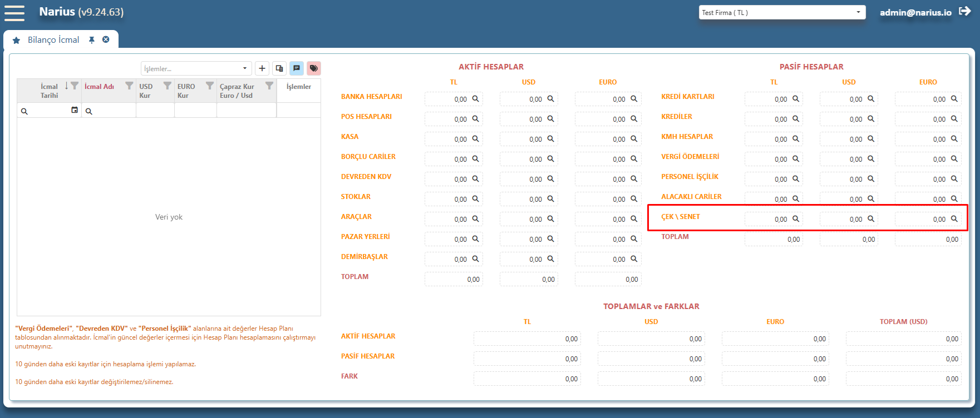Viewport: 980px width, 418px height.
Task: Click the red tag toolbar icon
Action: pos(314,68)
